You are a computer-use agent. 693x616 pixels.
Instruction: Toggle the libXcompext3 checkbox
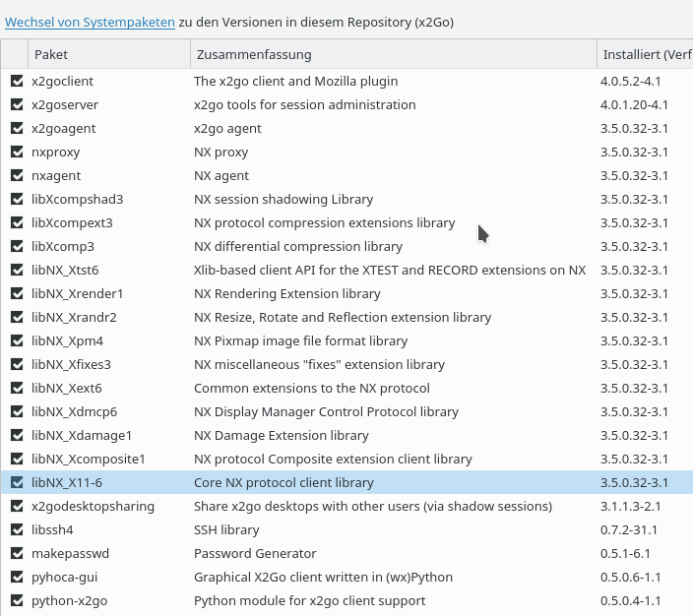pos(17,222)
